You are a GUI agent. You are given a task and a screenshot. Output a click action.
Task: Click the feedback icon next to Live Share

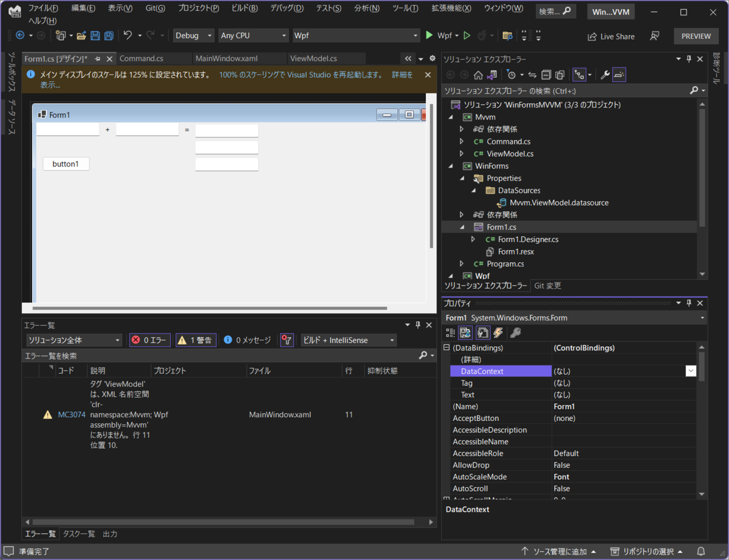(654, 36)
